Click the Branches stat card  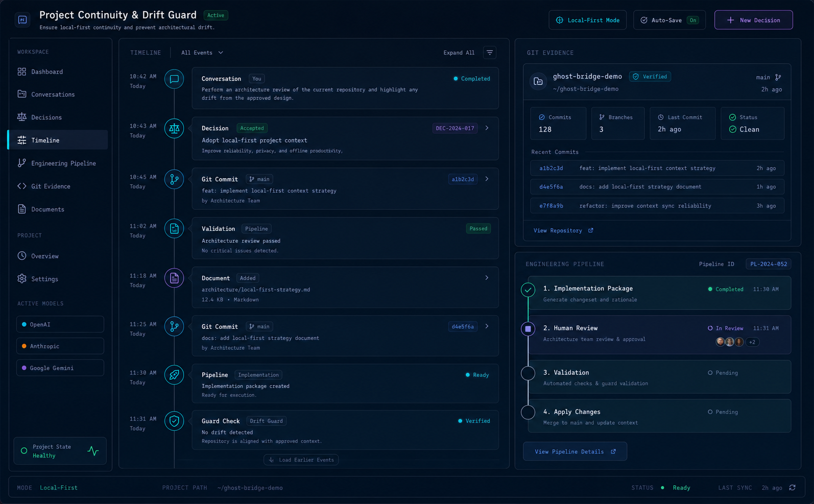tap(618, 123)
